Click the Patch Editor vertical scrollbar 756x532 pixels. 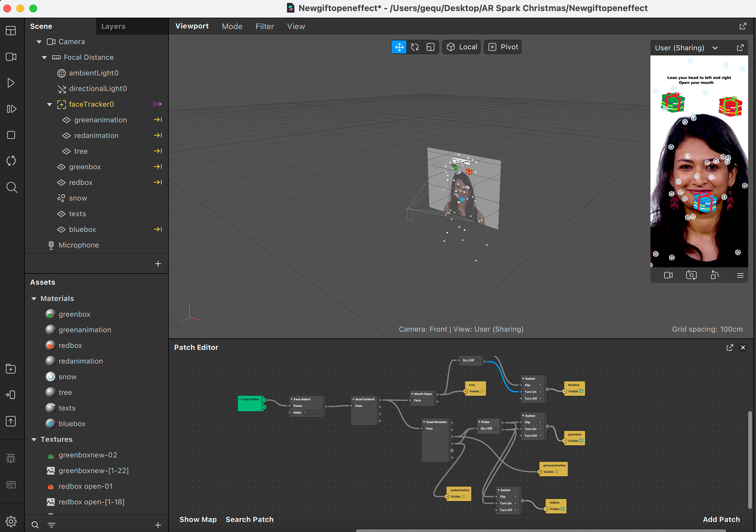[x=750, y=460]
